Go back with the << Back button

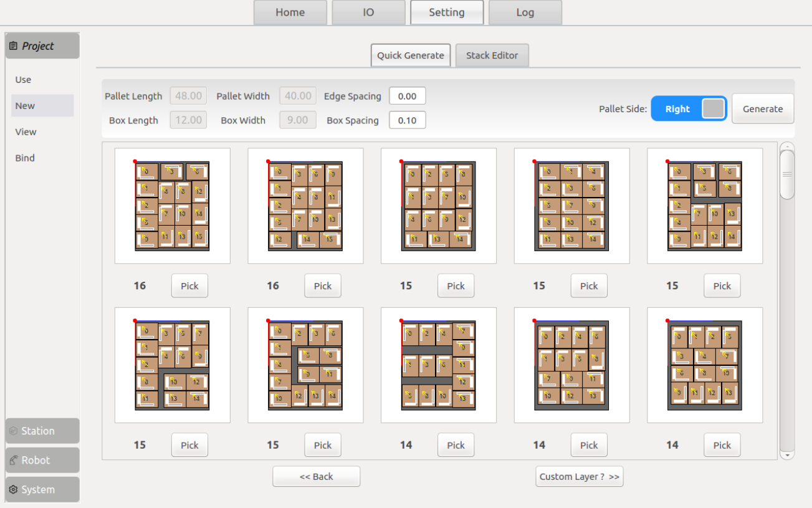coord(317,477)
